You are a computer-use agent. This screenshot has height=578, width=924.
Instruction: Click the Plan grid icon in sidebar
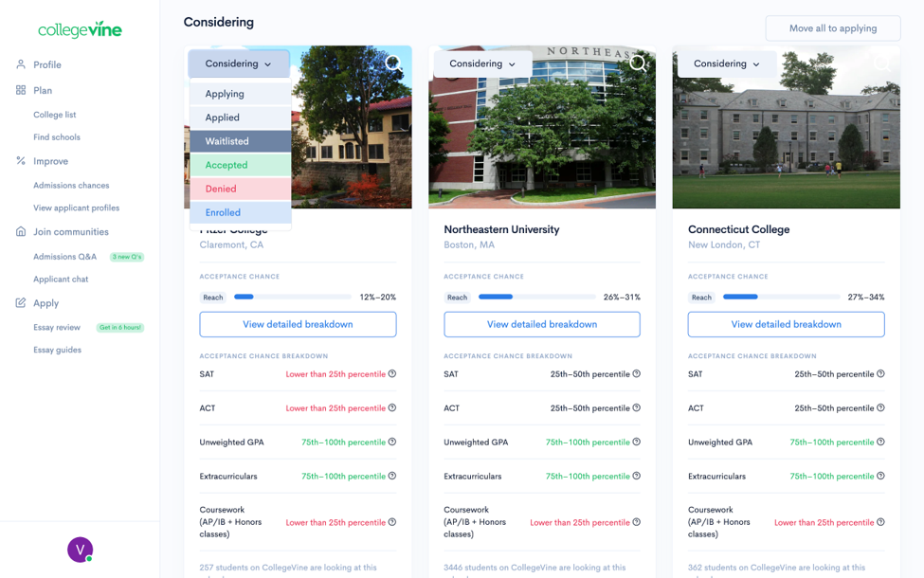pyautogui.click(x=21, y=90)
